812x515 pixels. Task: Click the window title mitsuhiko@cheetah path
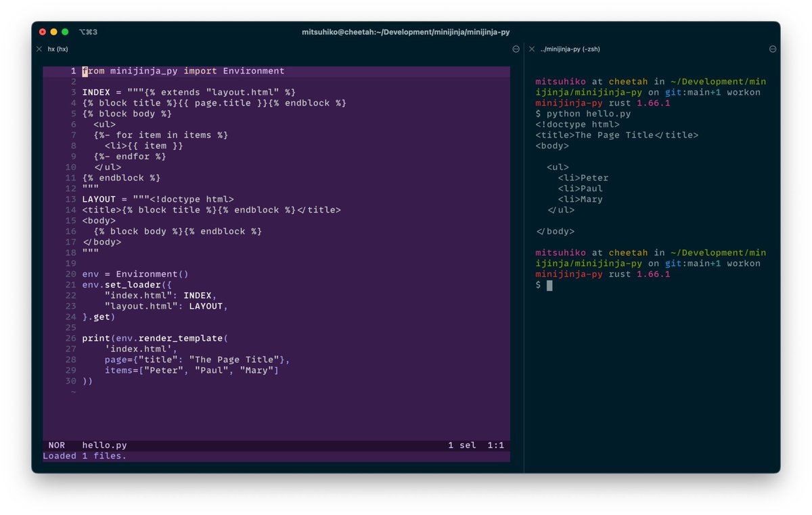(406, 32)
